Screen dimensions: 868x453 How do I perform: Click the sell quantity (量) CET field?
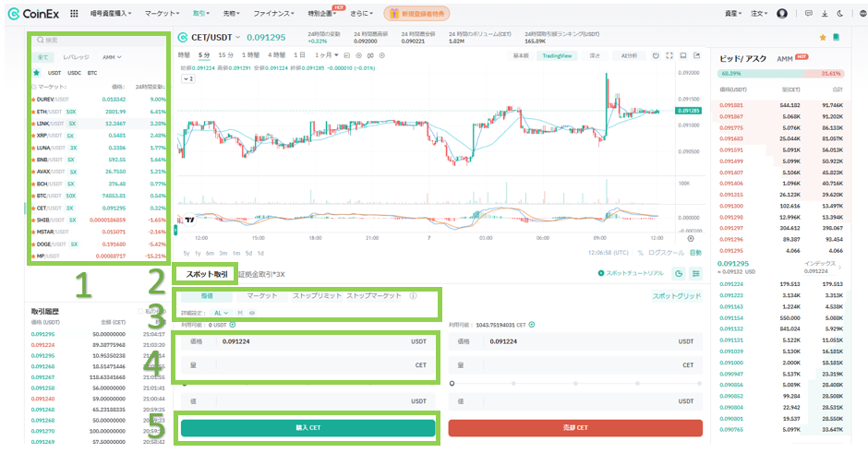pos(575,365)
